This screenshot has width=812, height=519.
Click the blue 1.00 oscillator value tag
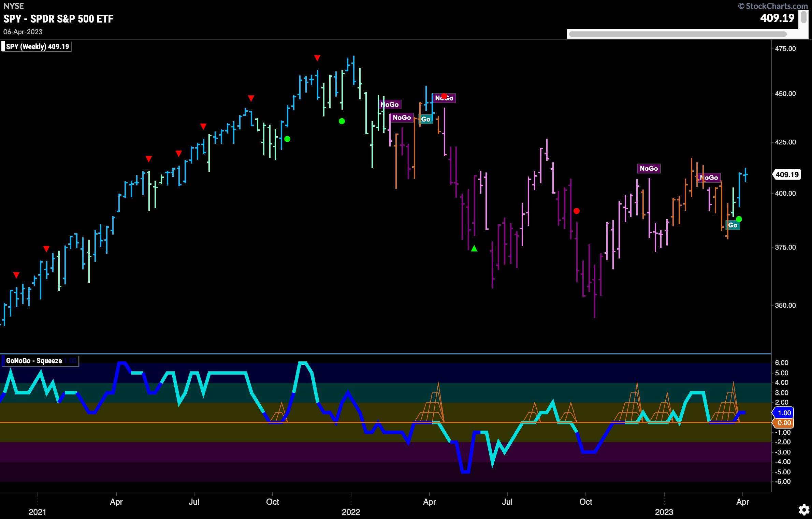tap(784, 413)
